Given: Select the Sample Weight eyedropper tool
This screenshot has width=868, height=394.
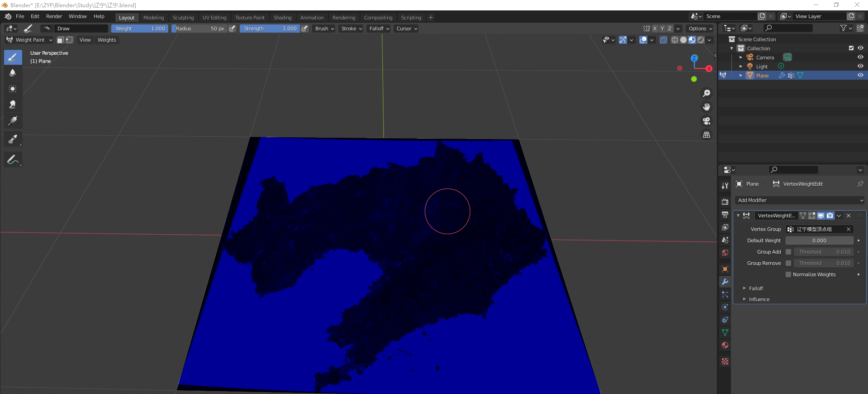Looking at the screenshot, I should point(13,139).
